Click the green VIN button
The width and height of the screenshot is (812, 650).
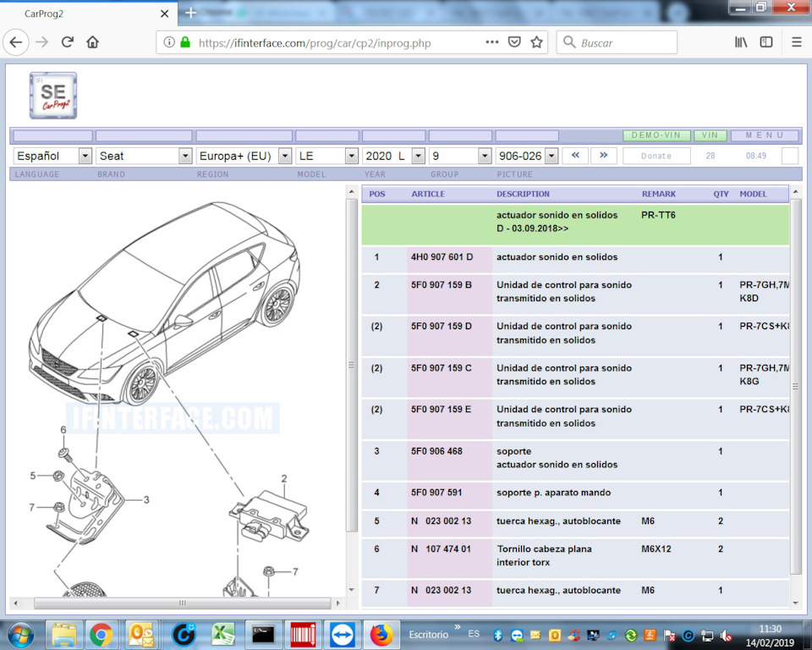point(710,135)
